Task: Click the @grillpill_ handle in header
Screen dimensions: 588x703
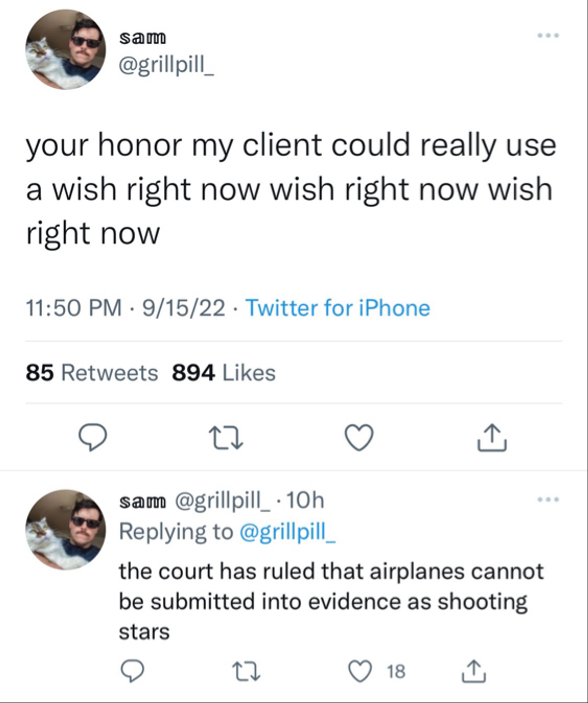Action: [166, 64]
